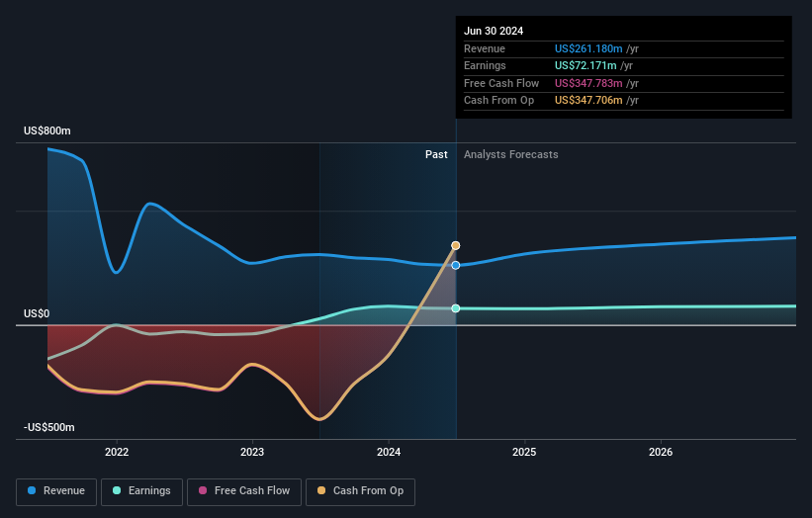Click the teal Earnings data point marker

pyautogui.click(x=456, y=308)
